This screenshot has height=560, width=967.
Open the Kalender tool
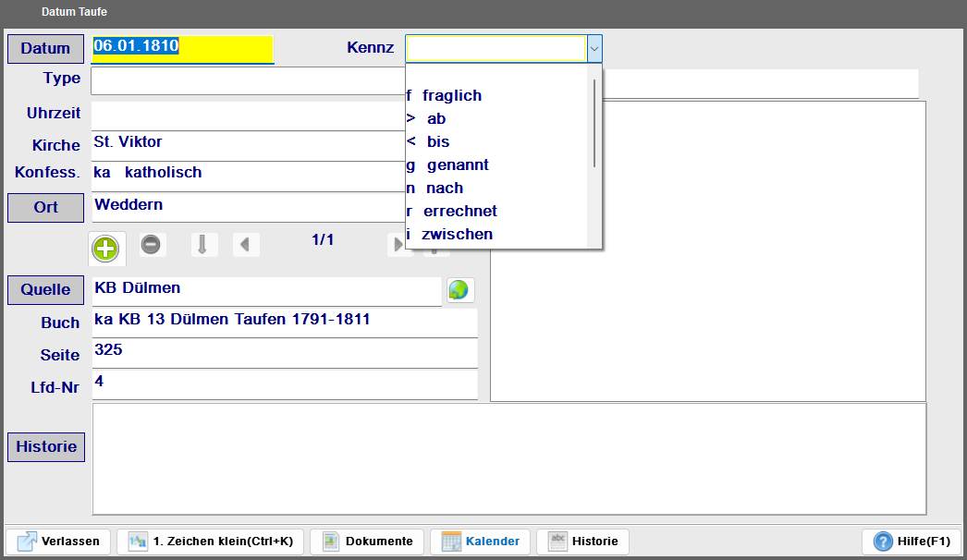pos(480,542)
